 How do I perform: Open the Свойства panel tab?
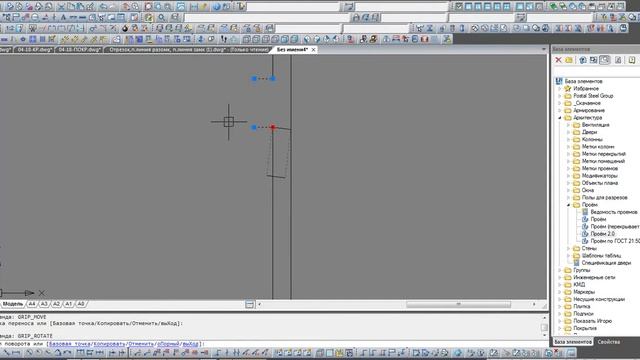tap(609, 342)
